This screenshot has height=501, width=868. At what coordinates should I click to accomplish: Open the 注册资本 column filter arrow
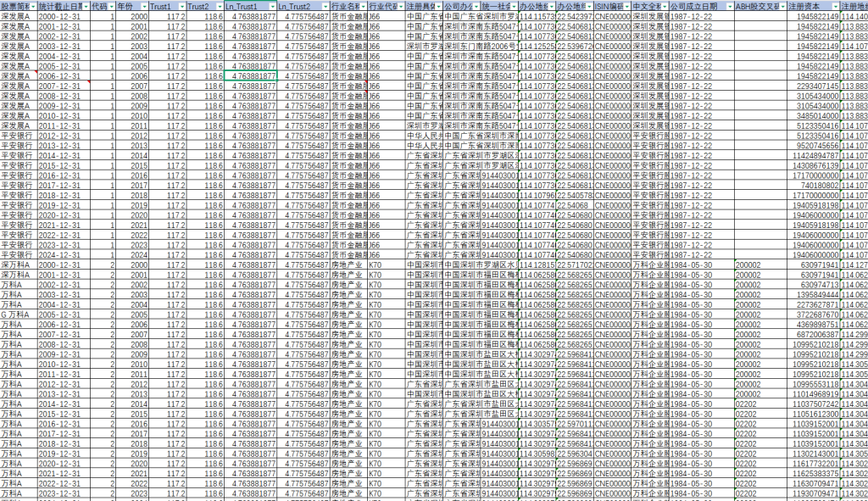point(836,6)
